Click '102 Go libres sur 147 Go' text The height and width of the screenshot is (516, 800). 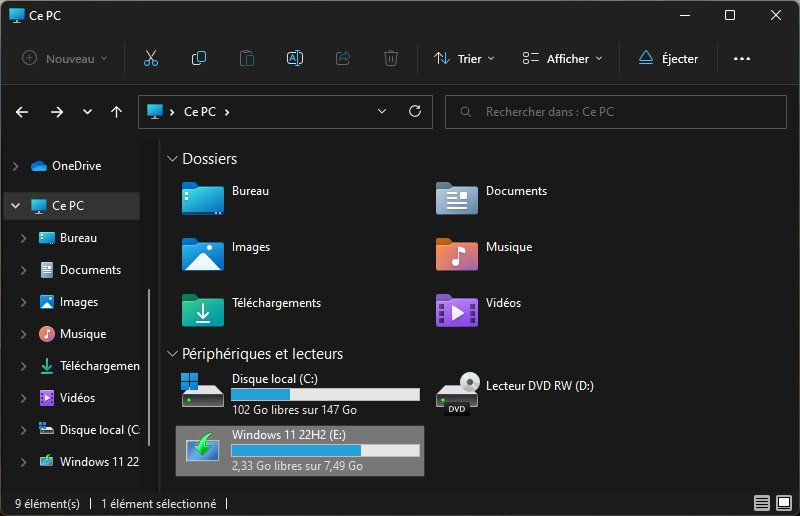(294, 410)
